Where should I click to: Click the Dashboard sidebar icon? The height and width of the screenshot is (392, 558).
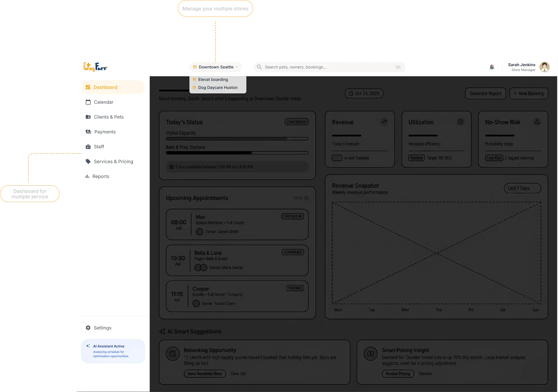pos(88,87)
